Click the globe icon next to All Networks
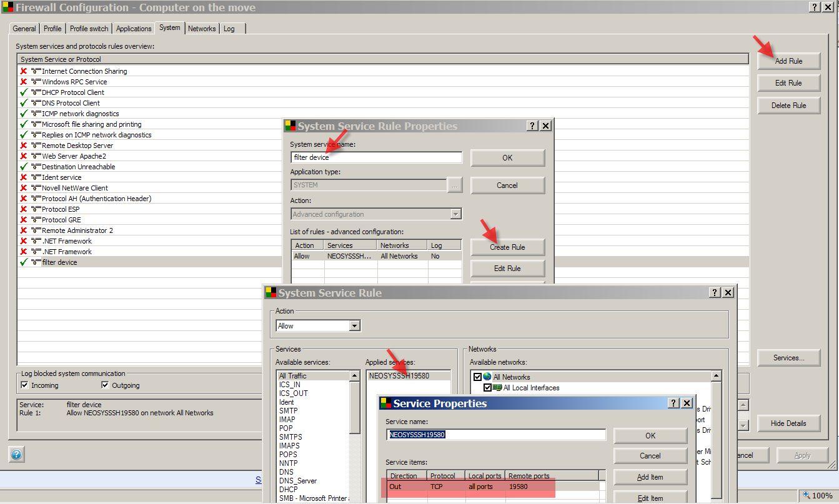 [487, 377]
